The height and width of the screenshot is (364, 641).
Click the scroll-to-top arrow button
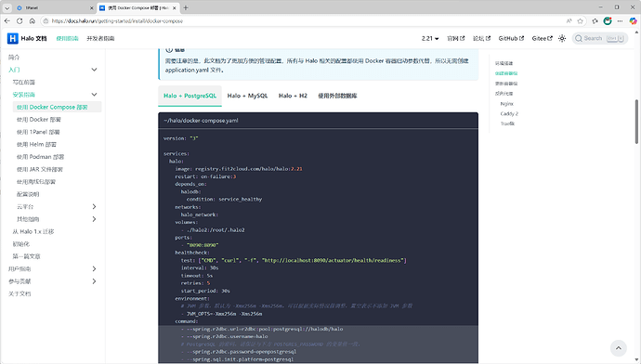[619, 348]
